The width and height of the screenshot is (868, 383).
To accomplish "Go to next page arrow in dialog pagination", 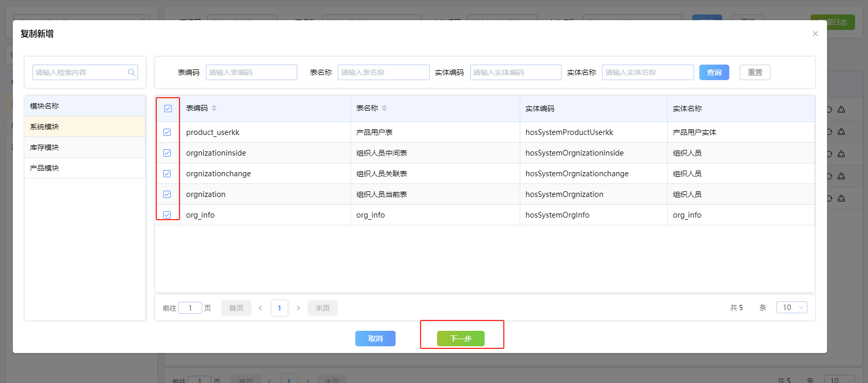I will (298, 308).
